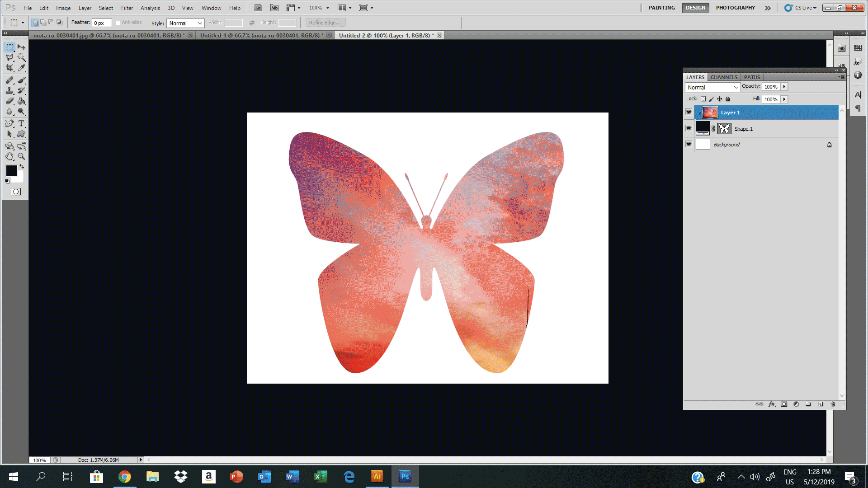Select the Lasso tool
Viewport: 868px width, 488px height.
point(9,57)
